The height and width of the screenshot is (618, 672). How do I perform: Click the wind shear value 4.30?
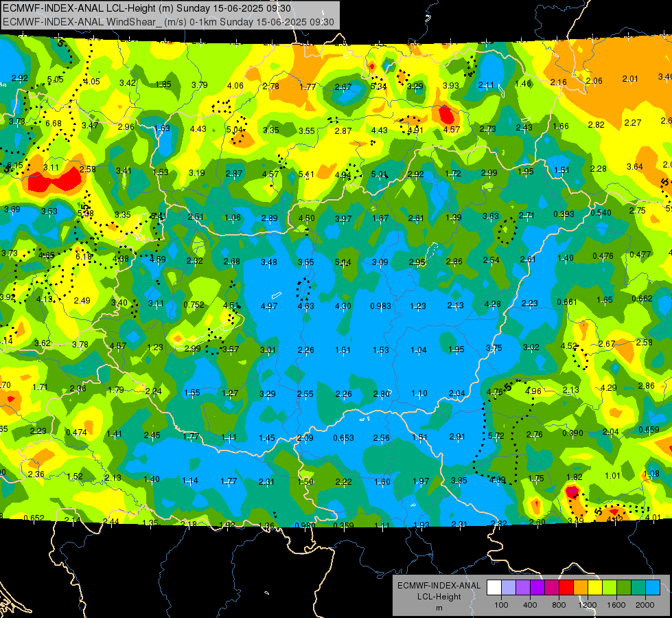coord(343,306)
